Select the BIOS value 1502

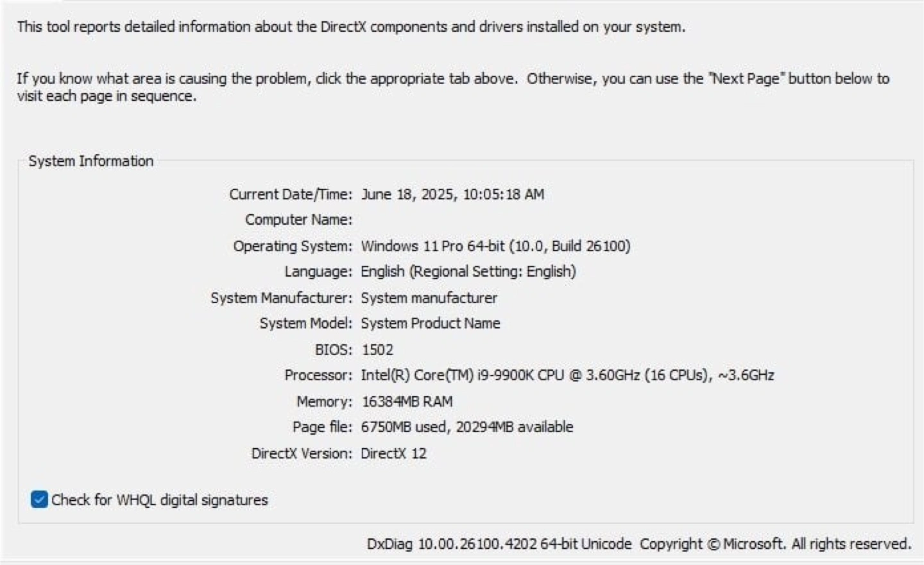click(377, 350)
